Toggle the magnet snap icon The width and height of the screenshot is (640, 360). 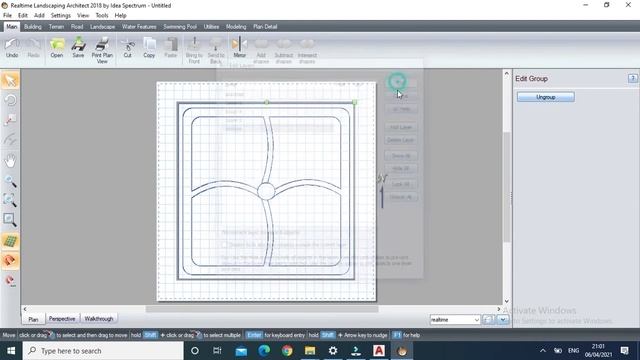10,261
